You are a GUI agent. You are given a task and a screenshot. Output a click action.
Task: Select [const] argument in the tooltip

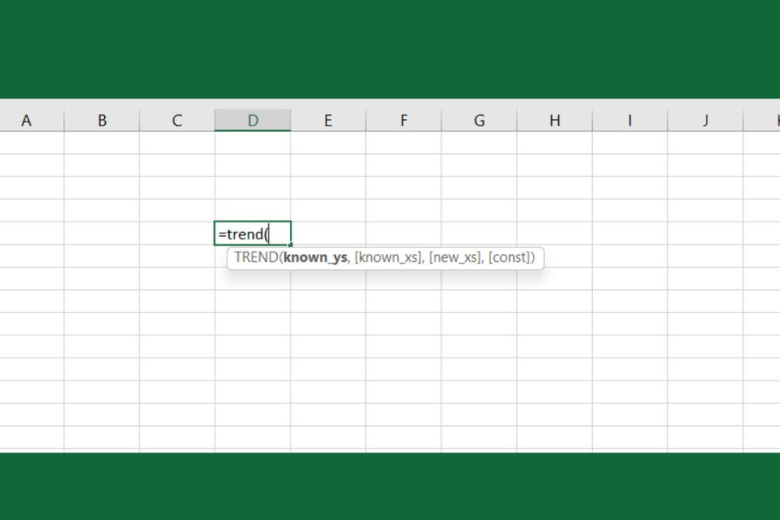click(513, 257)
